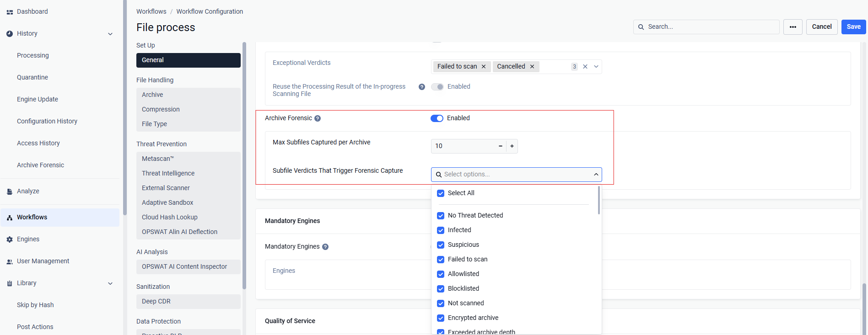Image resolution: width=868 pixels, height=335 pixels.
Task: Save the workflow configuration
Action: (854, 27)
